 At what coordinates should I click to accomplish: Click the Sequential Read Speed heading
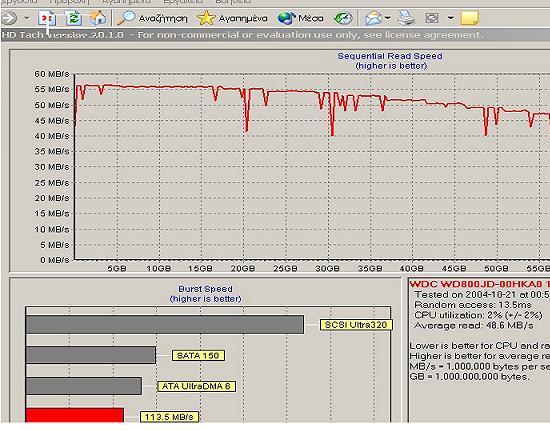click(x=390, y=56)
